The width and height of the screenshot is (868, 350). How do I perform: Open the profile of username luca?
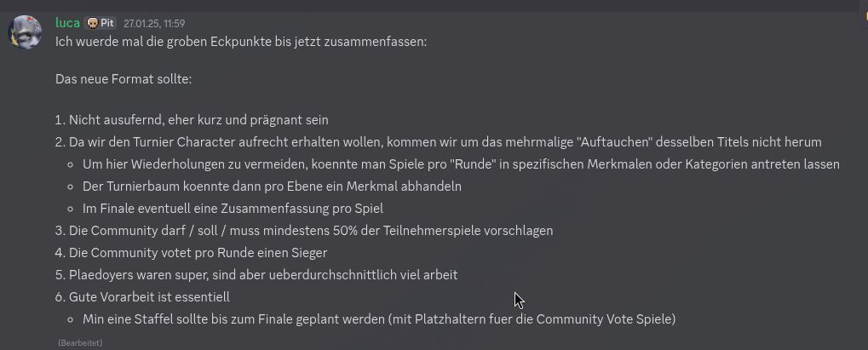(67, 23)
